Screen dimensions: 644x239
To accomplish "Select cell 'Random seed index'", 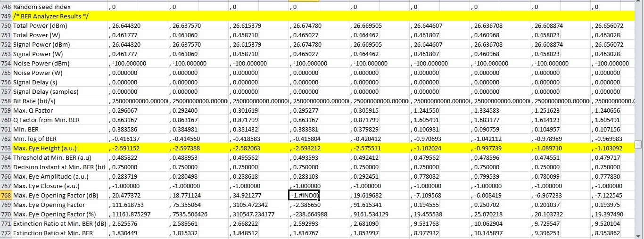I will (60, 7).
